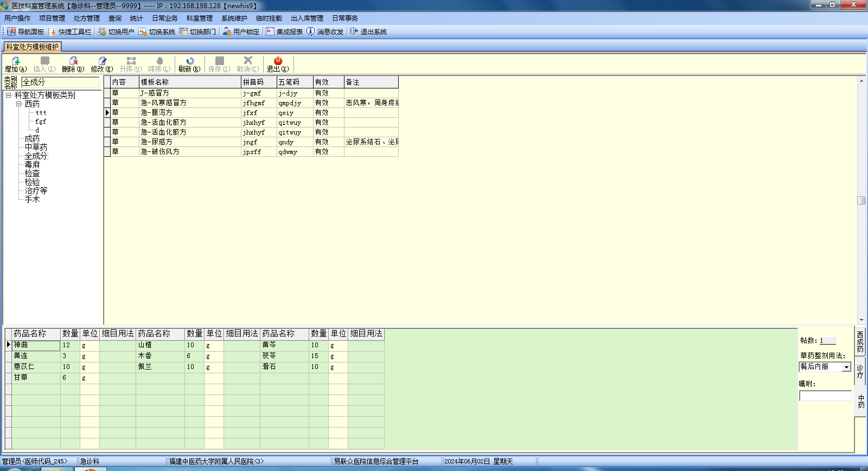Open the 科室管理 menu
This screenshot has height=471, width=868.
(200, 18)
